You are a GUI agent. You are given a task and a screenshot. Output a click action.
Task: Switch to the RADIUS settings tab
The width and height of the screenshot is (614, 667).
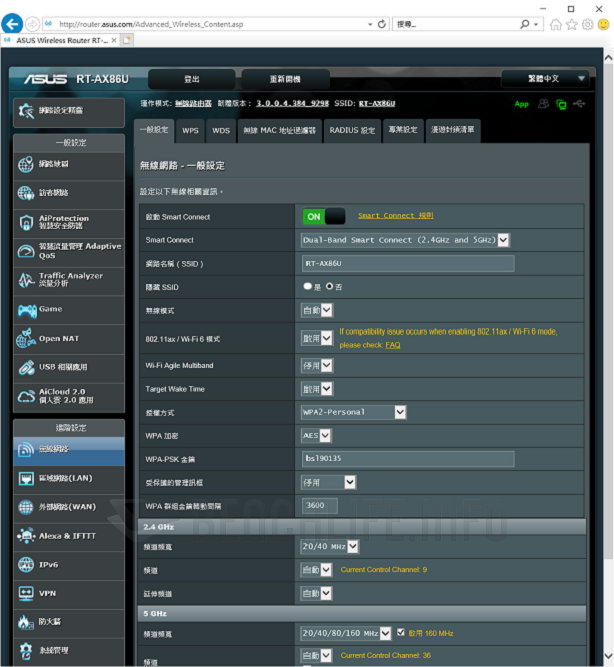point(352,131)
